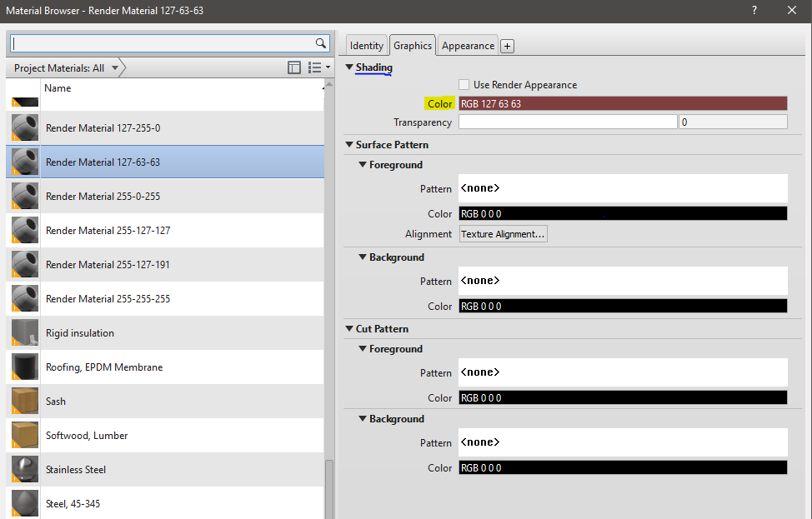Click the Stainless Steel thumbnail

25,469
